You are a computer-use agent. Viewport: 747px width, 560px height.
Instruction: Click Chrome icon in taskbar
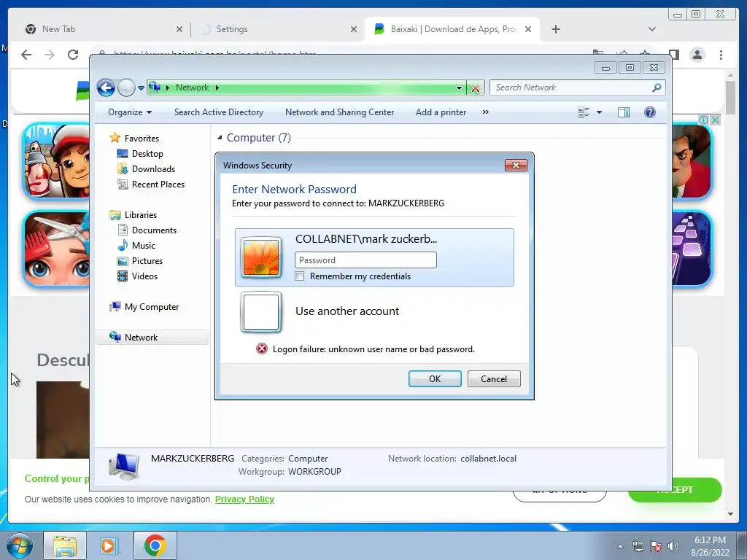[x=155, y=545]
